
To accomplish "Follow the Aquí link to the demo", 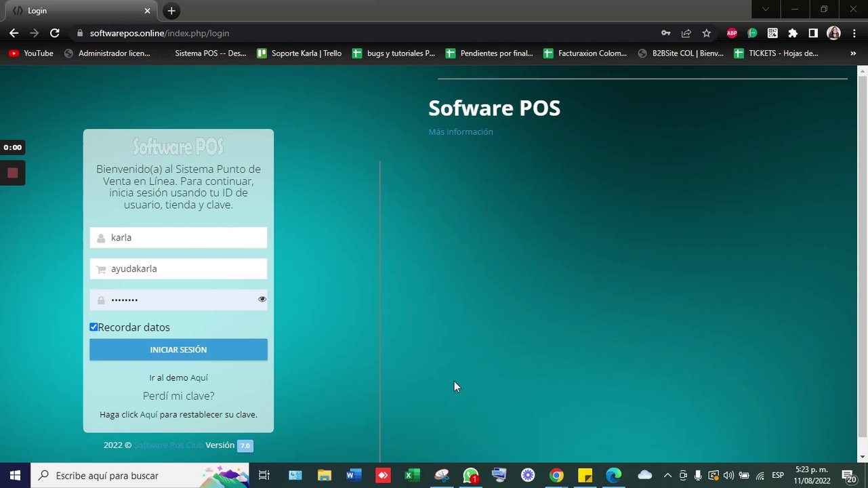I will coord(199,378).
